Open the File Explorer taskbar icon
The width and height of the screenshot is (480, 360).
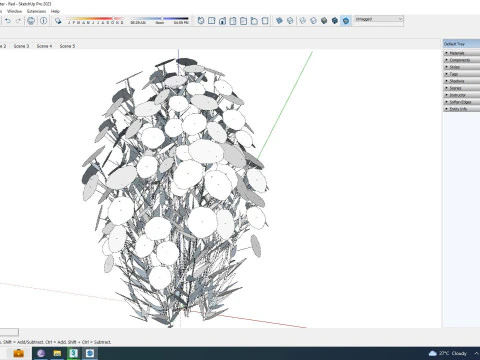pyautogui.click(x=57, y=353)
